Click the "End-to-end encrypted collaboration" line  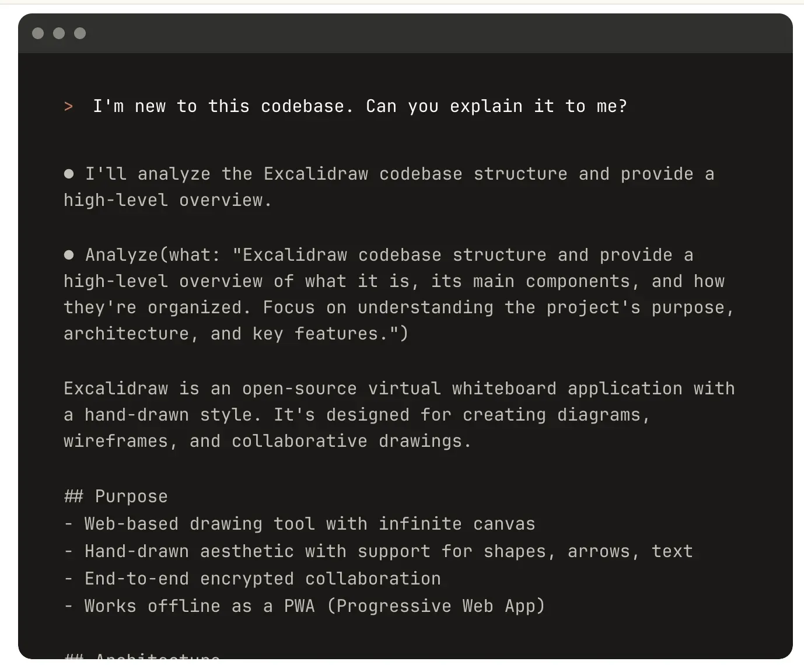[x=263, y=578]
